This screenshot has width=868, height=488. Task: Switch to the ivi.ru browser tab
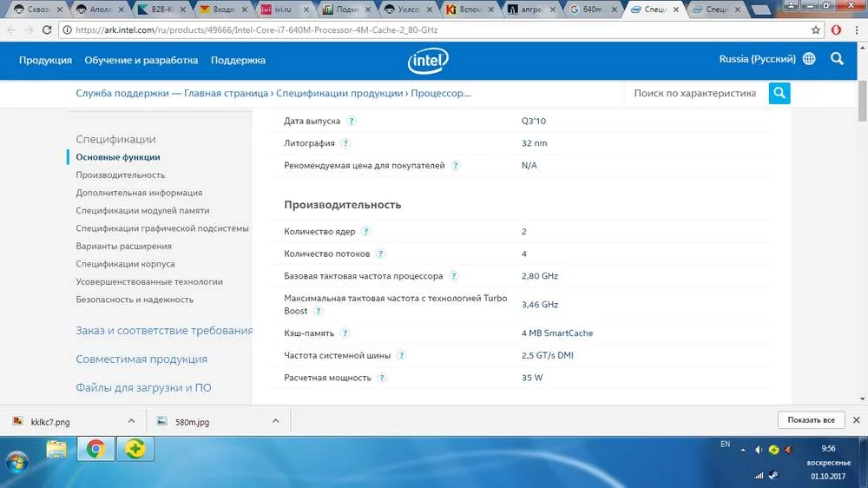tap(286, 10)
